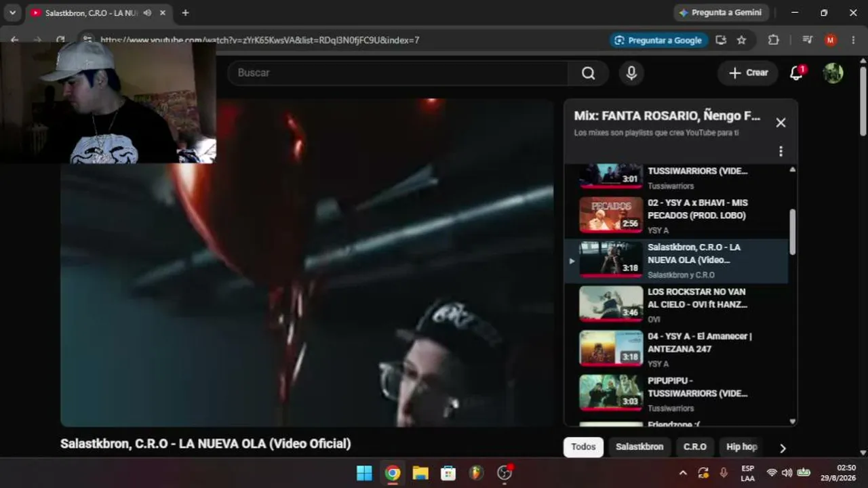The image size is (868, 488).
Task: Close the Mix playlist panel
Action: tap(781, 123)
